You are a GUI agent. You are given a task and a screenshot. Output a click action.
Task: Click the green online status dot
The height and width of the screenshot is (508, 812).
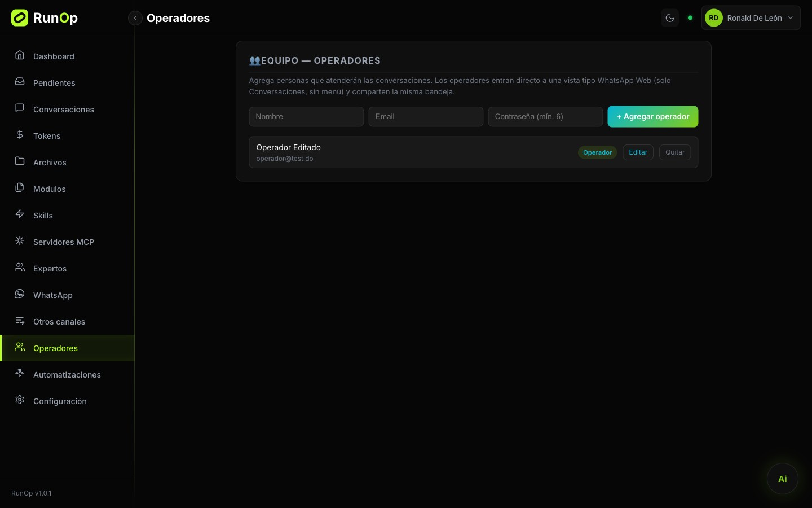coord(690,18)
